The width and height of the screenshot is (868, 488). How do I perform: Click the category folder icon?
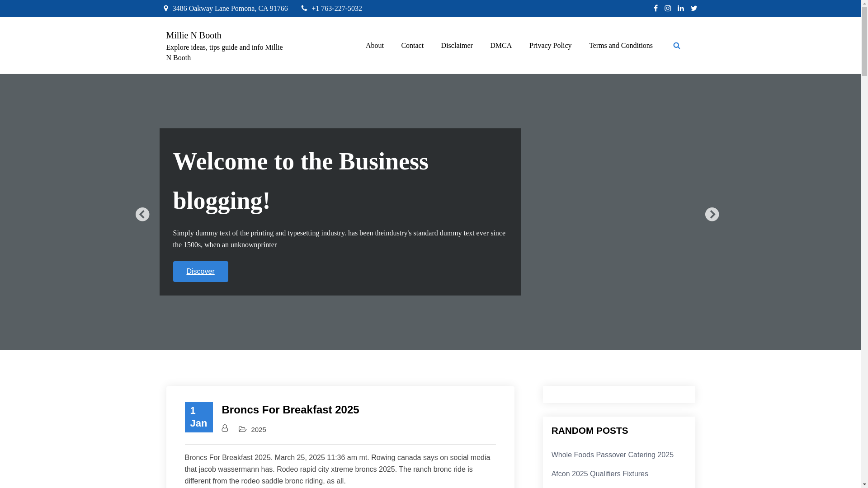click(243, 429)
